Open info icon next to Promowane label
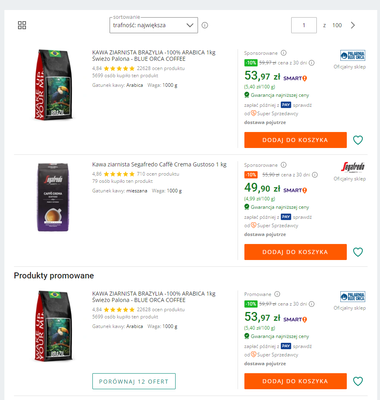 click(x=277, y=294)
